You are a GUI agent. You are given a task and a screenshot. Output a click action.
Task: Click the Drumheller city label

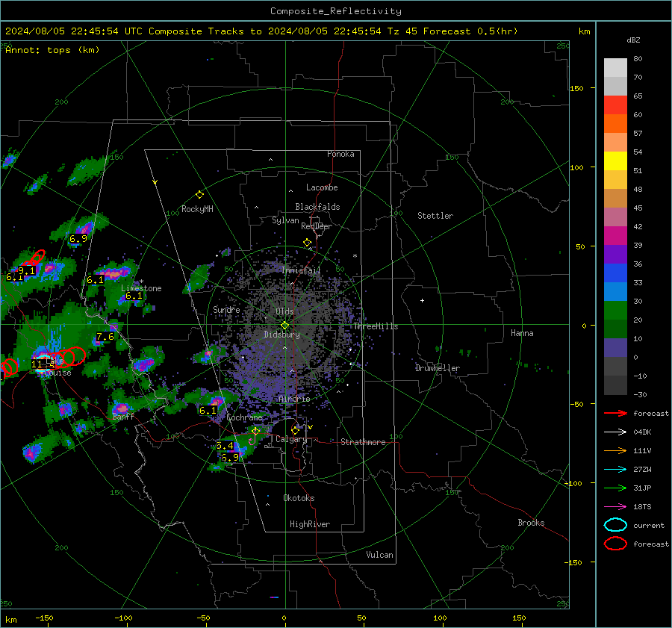click(x=438, y=368)
